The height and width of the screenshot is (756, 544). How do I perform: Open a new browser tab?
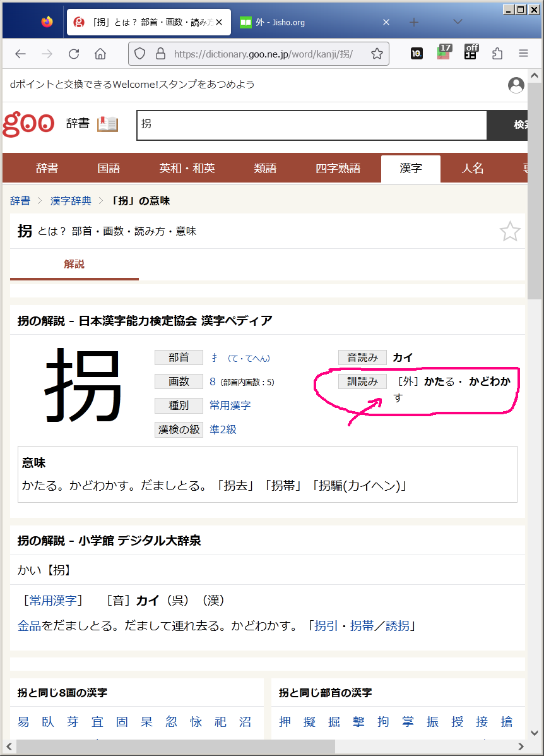tap(414, 22)
